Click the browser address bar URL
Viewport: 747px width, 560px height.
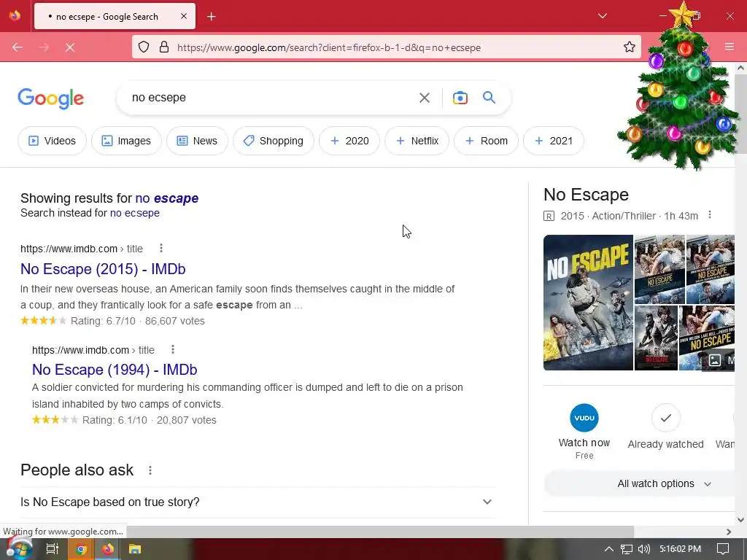pyautogui.click(x=329, y=47)
